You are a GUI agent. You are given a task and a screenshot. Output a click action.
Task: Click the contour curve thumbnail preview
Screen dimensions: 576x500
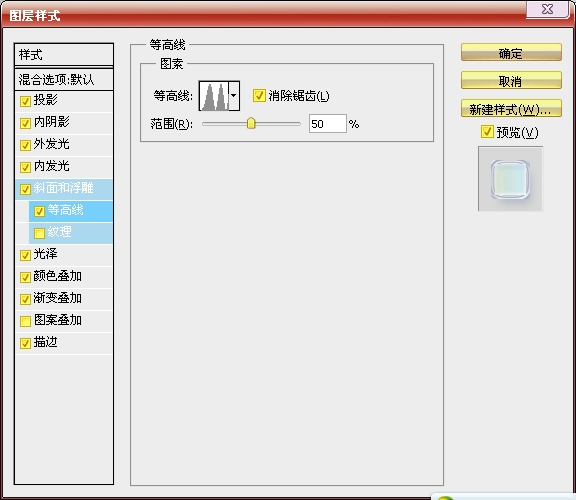214,96
